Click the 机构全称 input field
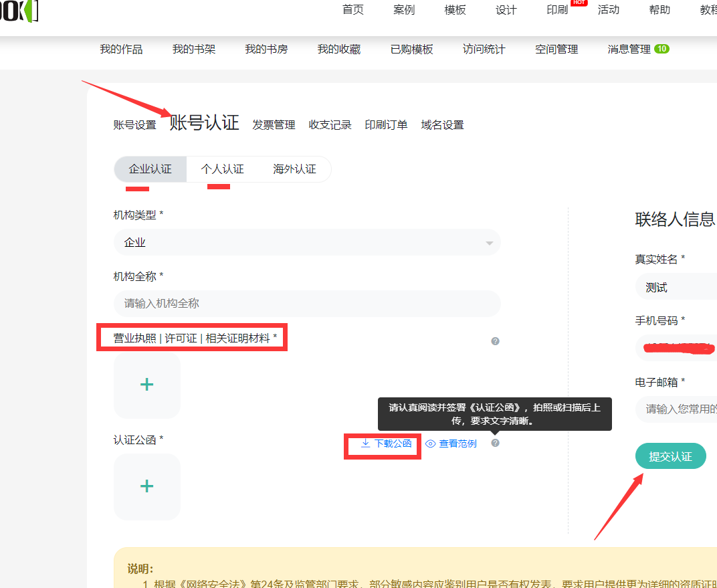Screen dimensions: 717x588 (x=307, y=304)
